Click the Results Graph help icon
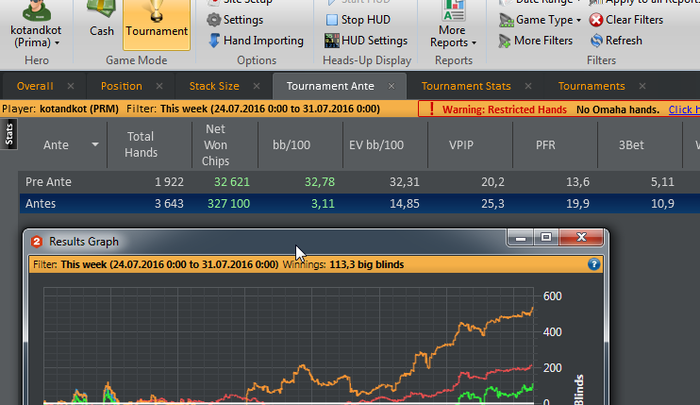 click(594, 264)
